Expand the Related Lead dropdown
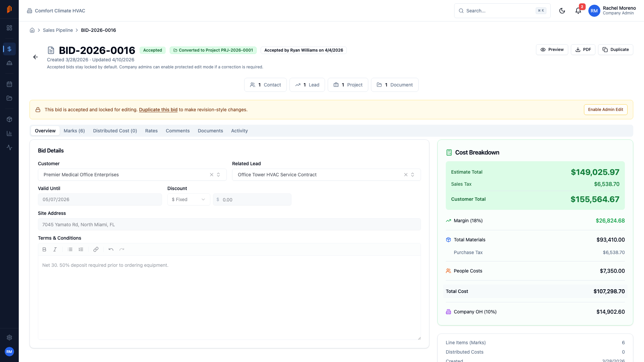Screen dimensions: 644x362 pos(413,175)
